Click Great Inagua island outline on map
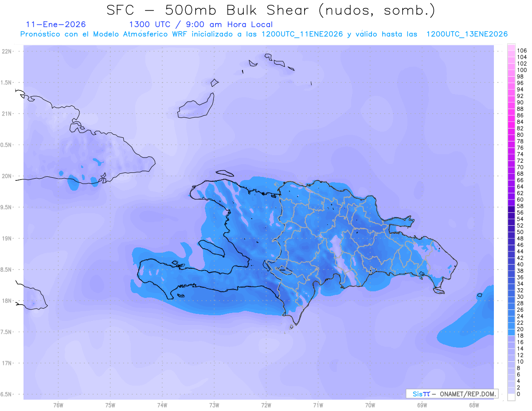 coord(196,106)
